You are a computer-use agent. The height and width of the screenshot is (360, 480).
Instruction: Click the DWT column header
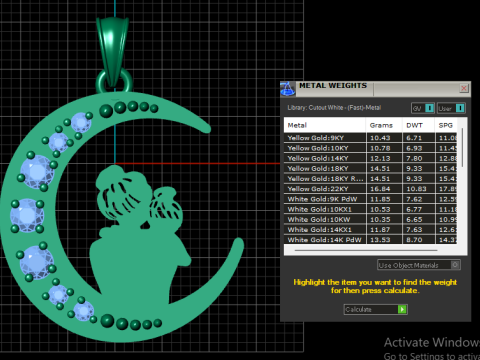[418, 125]
